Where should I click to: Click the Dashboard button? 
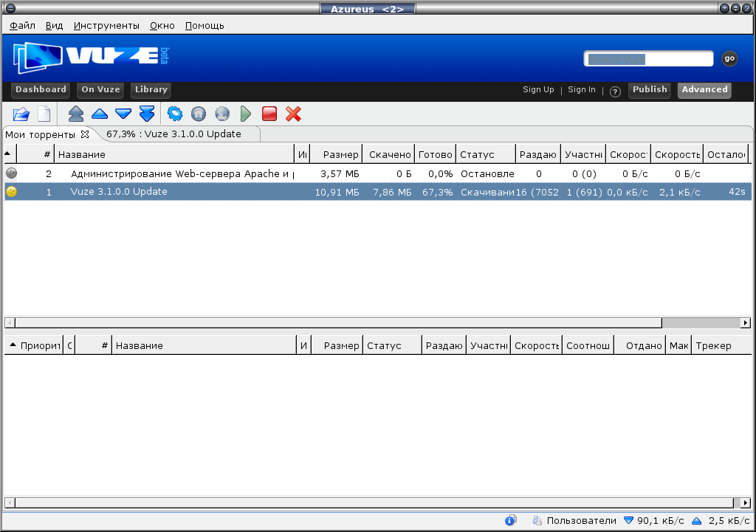coord(41,90)
